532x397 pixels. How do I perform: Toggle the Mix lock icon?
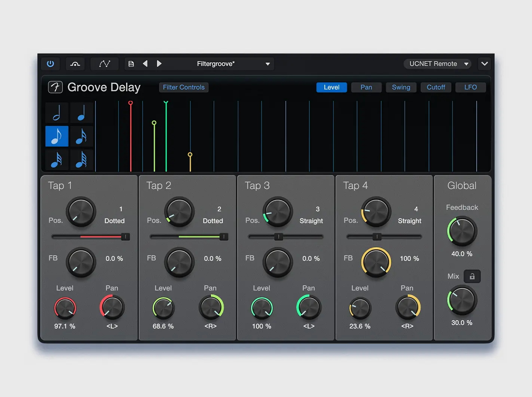click(x=472, y=276)
